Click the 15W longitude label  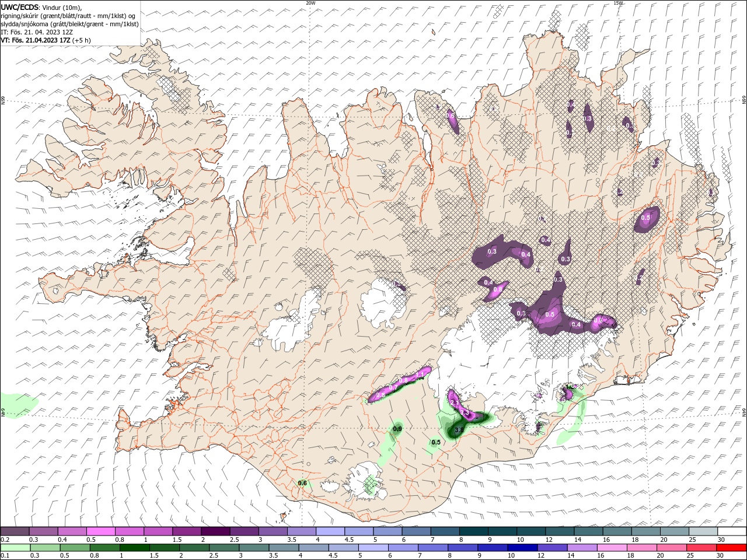(618, 3)
